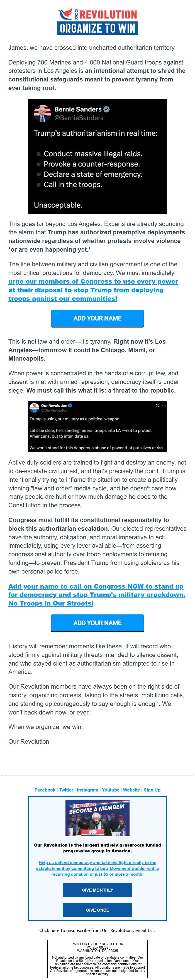Click Bernie Sanders' profile avatar in the tweet

(42, 113)
